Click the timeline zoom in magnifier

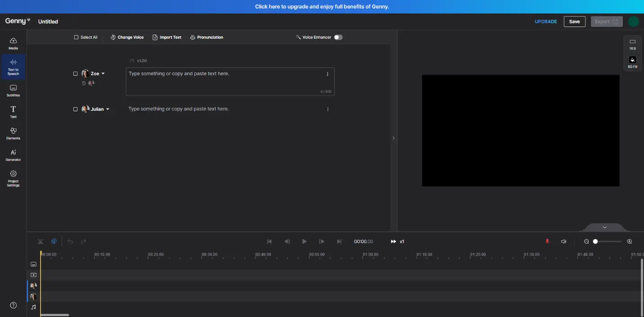630,242
